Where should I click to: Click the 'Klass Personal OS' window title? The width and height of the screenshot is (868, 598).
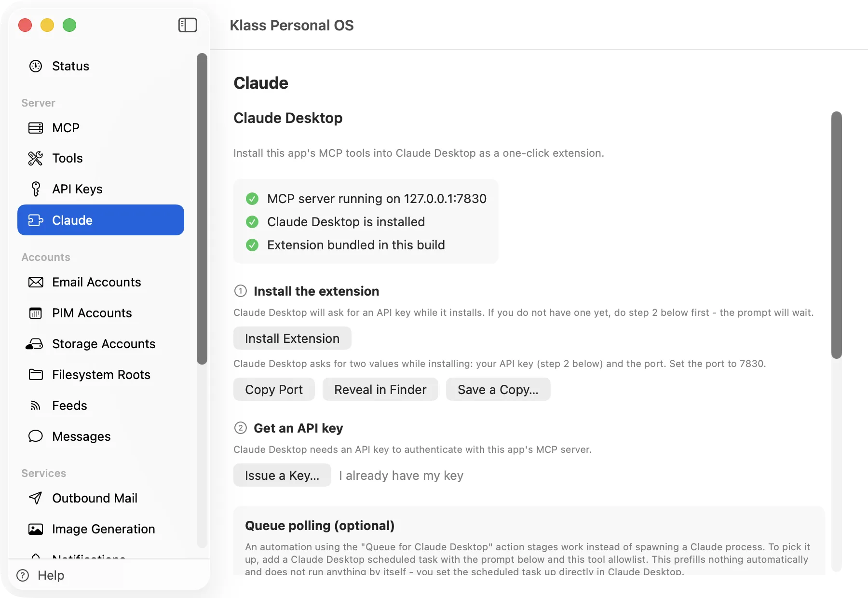[x=292, y=25]
